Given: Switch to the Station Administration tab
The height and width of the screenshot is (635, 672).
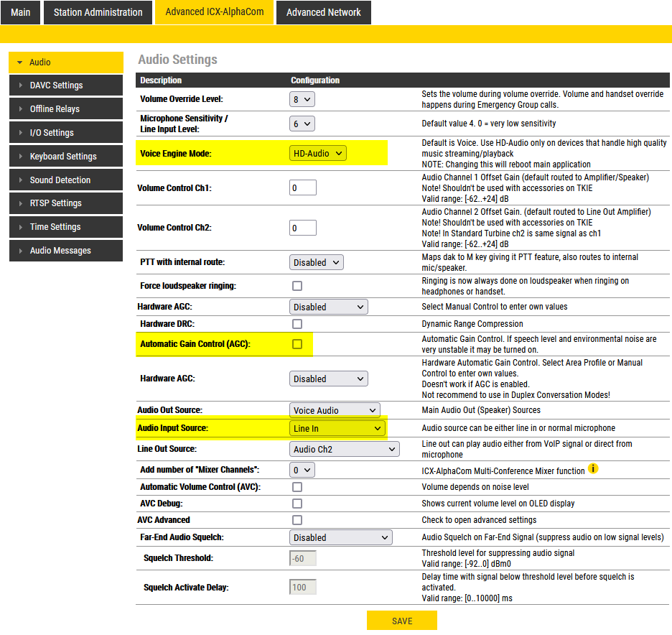Looking at the screenshot, I should coord(98,12).
